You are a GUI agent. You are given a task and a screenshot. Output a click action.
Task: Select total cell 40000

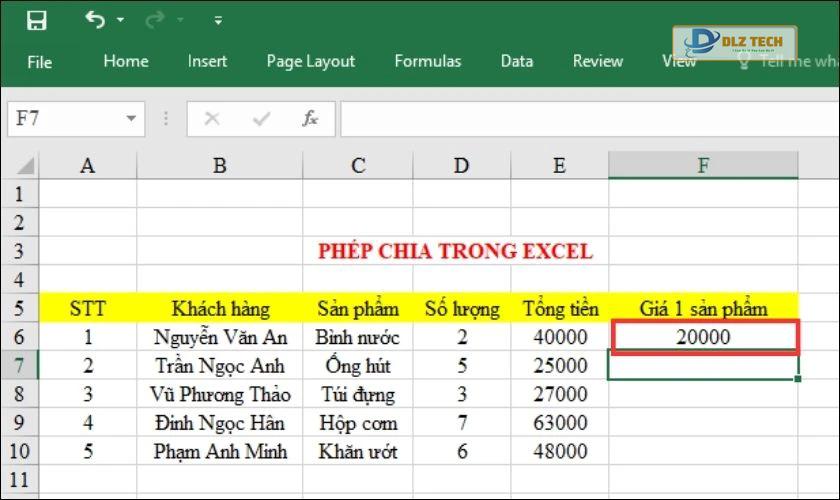coord(559,337)
